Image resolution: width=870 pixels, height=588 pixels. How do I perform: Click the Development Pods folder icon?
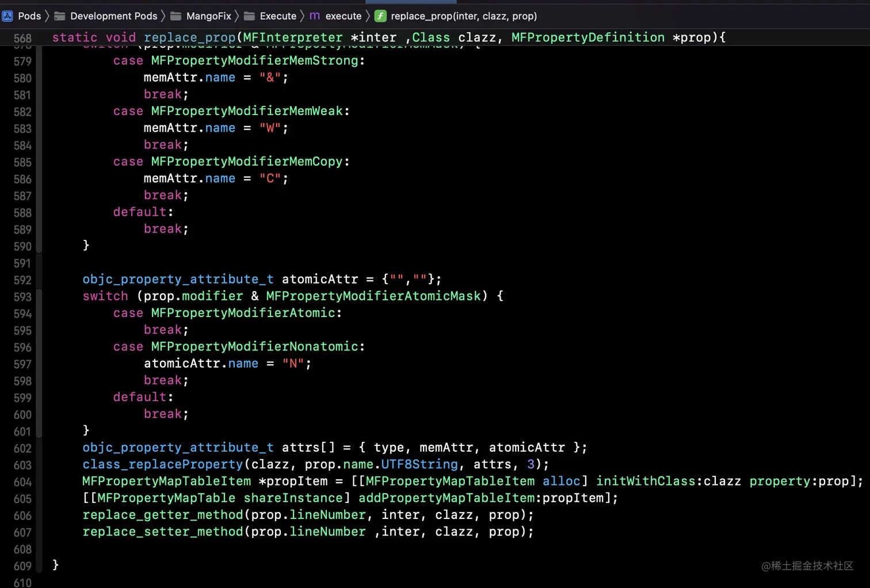(60, 16)
